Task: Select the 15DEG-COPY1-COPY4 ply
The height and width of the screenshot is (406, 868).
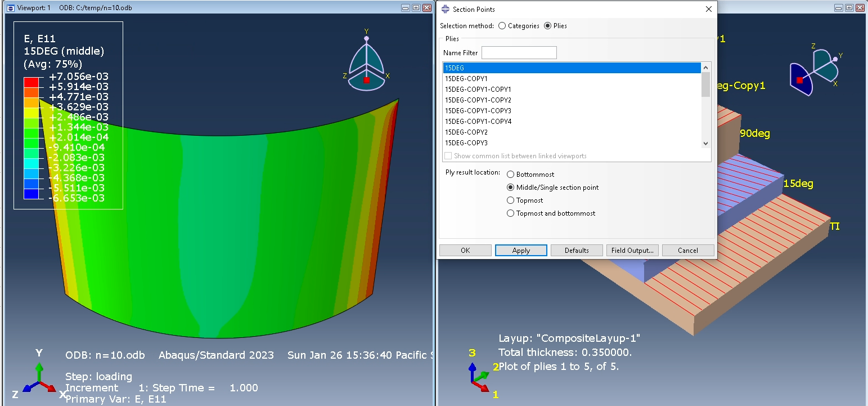Action: click(478, 121)
